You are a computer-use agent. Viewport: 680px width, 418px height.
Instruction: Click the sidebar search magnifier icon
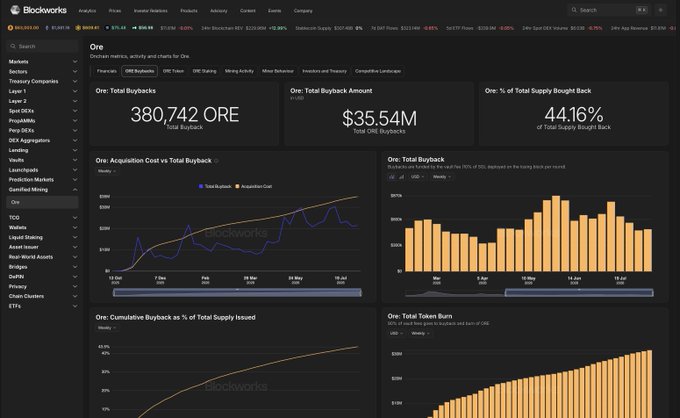click(13, 46)
